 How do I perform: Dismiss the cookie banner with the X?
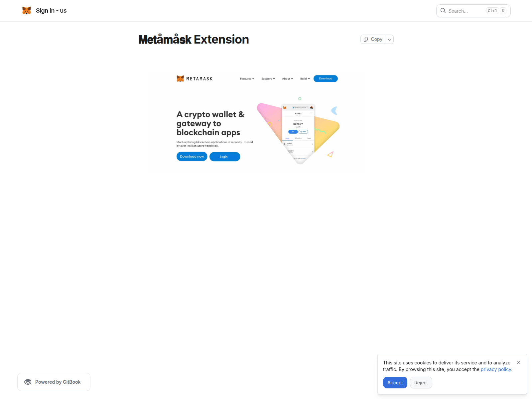[x=519, y=362]
